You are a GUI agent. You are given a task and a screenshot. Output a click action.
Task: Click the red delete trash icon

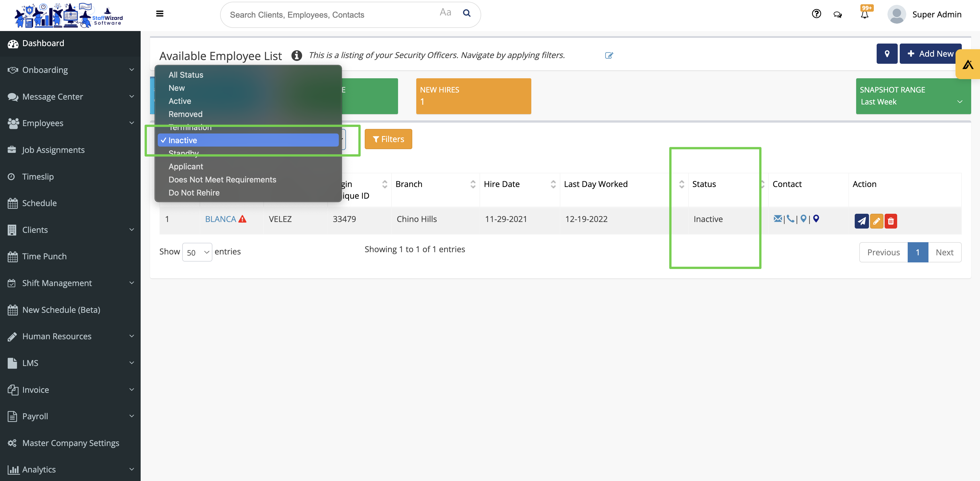click(x=891, y=221)
